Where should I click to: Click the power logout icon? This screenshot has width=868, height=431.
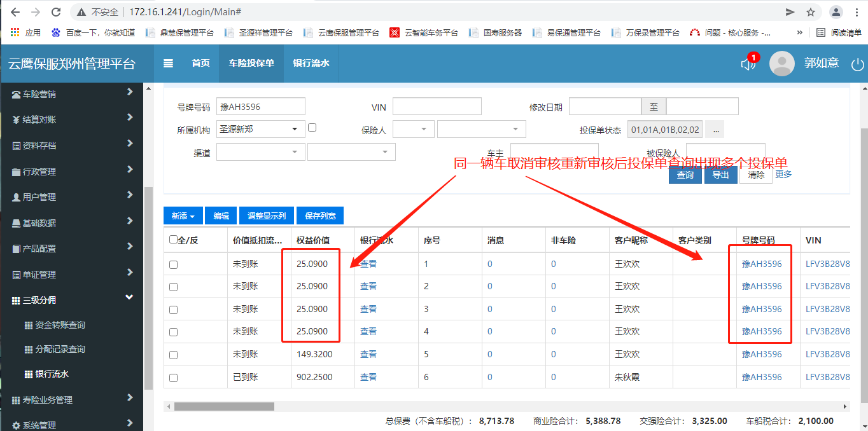[x=858, y=64]
